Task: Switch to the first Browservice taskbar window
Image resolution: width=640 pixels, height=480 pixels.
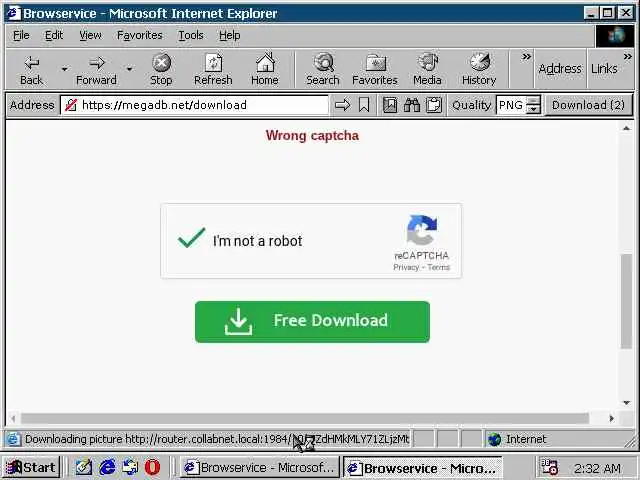Action: 259,467
